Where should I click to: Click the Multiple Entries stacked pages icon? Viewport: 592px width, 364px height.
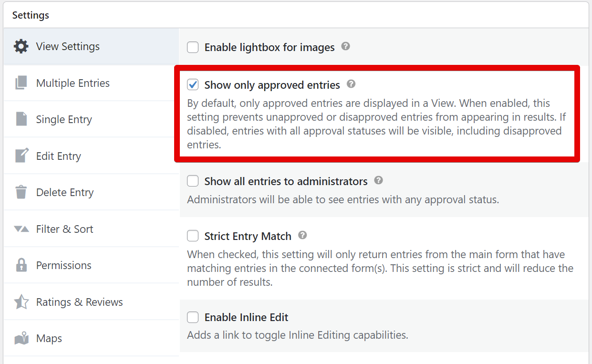coord(21,83)
